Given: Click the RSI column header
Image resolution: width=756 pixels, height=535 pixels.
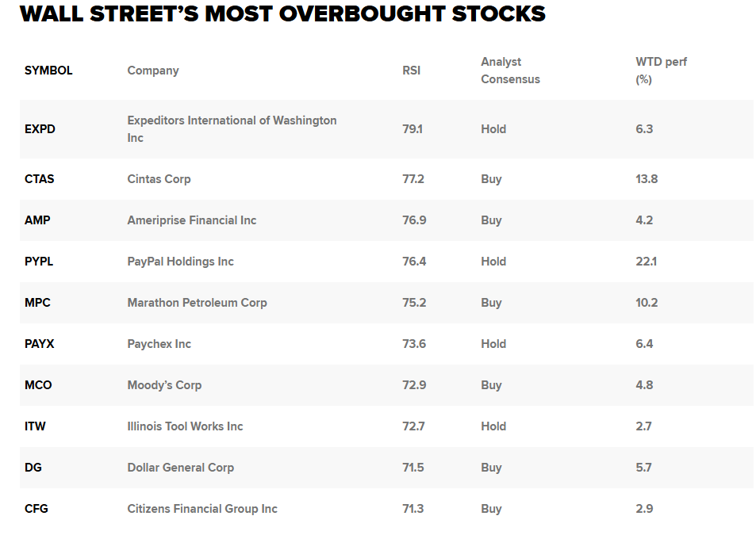Looking at the screenshot, I should click(411, 71).
